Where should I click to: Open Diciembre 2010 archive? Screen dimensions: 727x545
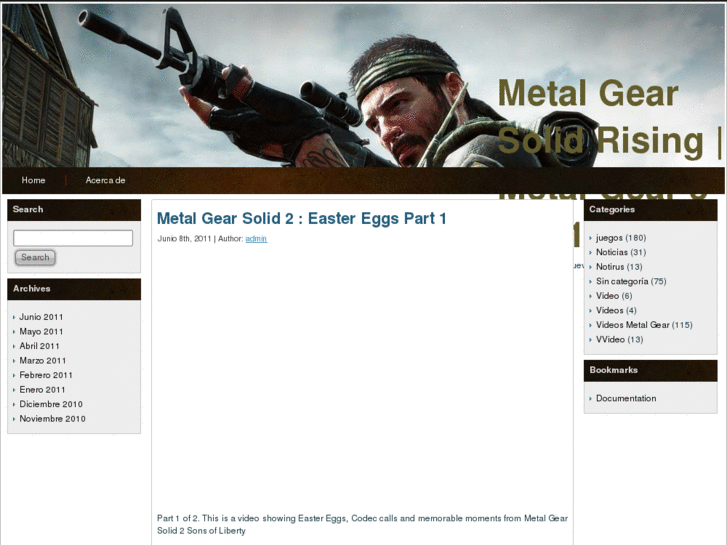(51, 404)
